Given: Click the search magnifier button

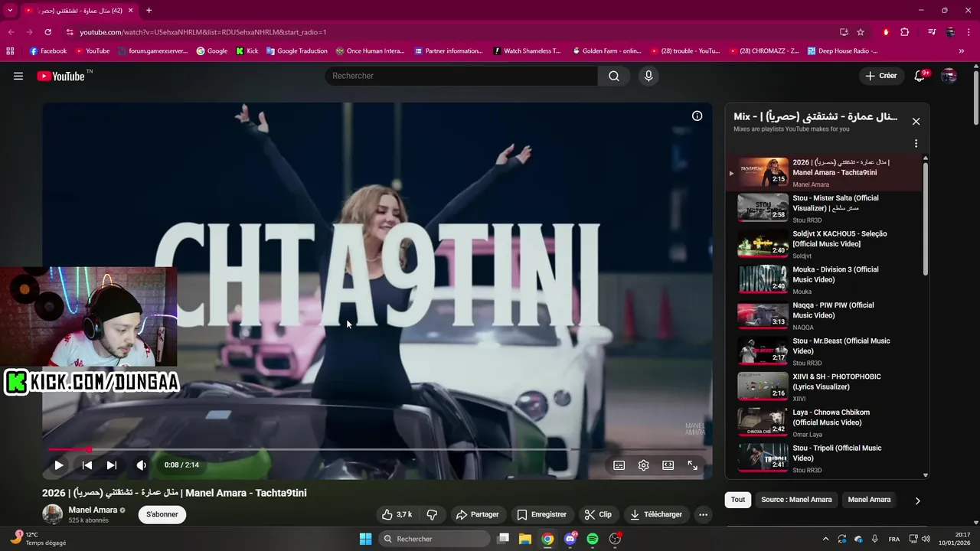Looking at the screenshot, I should pos(614,76).
